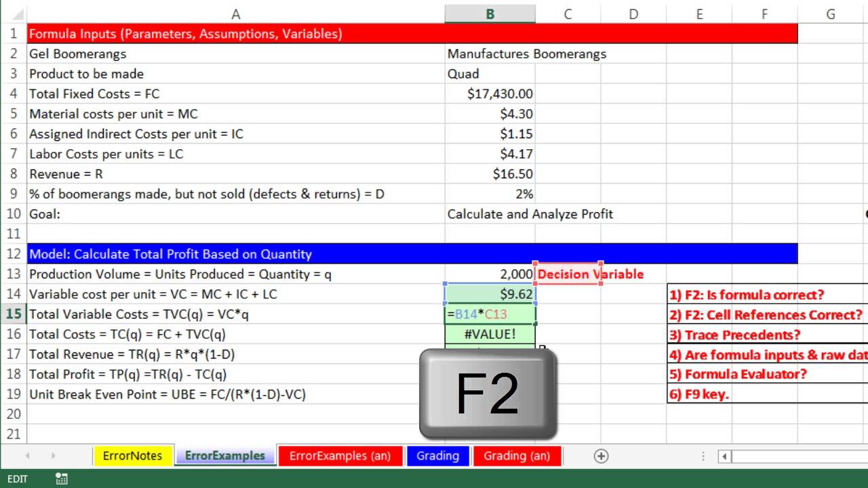Click the $1.15 indirect cost cell
Image resolution: width=868 pixels, height=488 pixels.
(490, 134)
